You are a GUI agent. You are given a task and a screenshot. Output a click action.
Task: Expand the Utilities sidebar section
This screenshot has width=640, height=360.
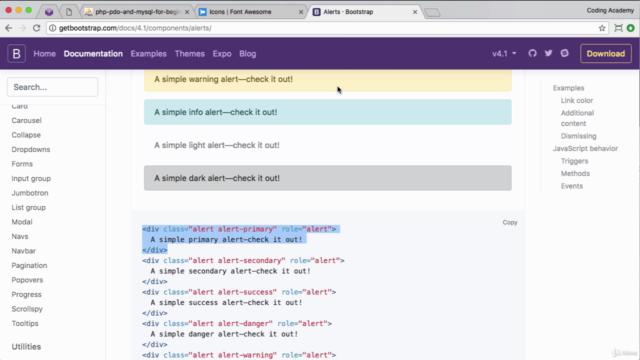pos(26,347)
